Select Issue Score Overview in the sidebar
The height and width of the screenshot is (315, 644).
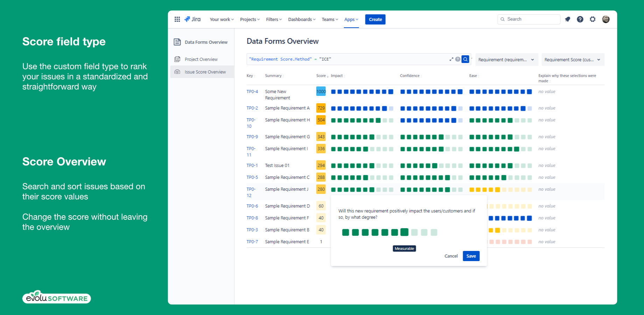click(202, 72)
